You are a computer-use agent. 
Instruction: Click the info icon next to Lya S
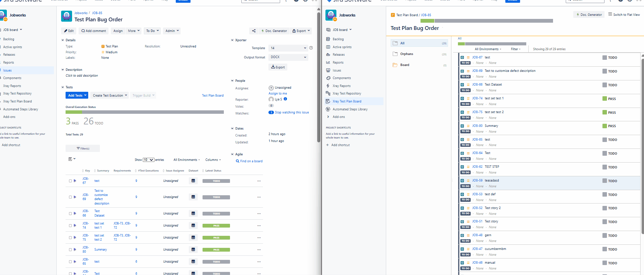coord(285,99)
